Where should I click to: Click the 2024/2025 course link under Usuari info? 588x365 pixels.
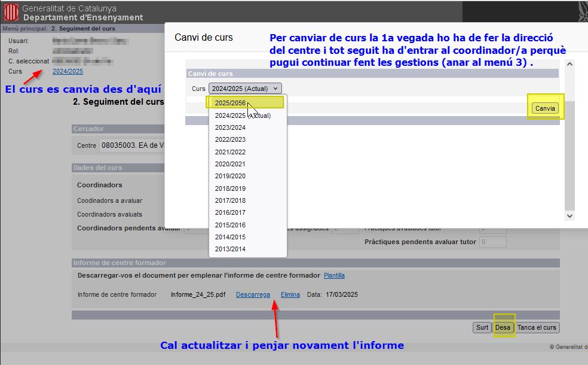click(x=68, y=71)
